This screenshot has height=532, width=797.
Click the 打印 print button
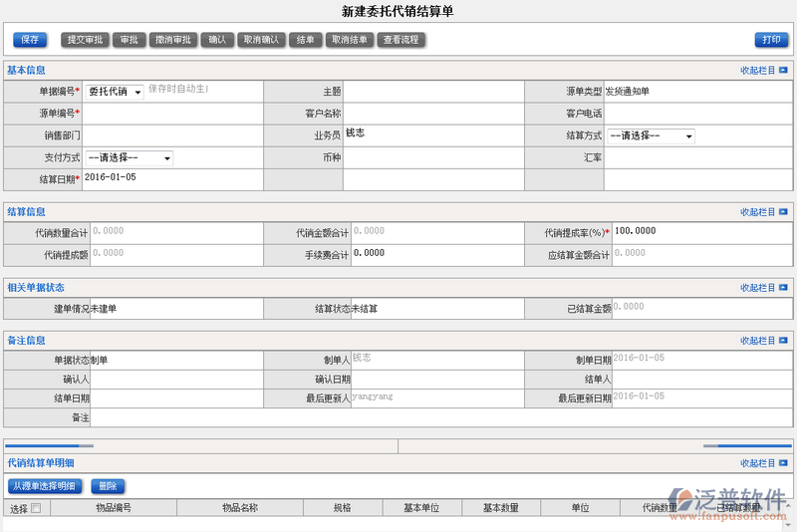pyautogui.click(x=771, y=41)
